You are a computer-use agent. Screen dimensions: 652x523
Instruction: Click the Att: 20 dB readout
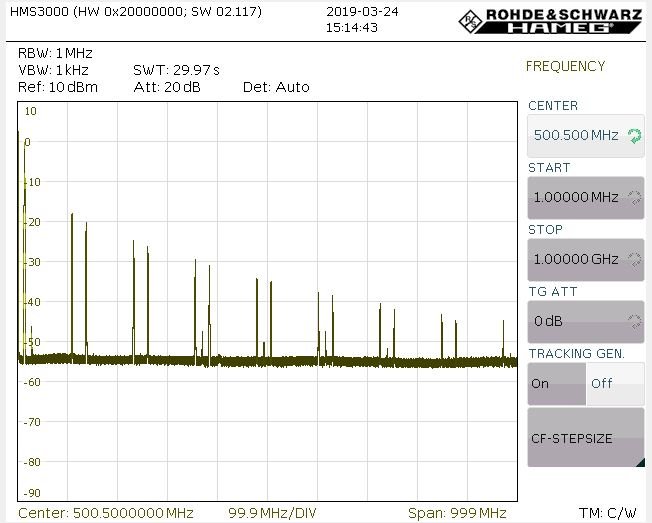pos(167,87)
